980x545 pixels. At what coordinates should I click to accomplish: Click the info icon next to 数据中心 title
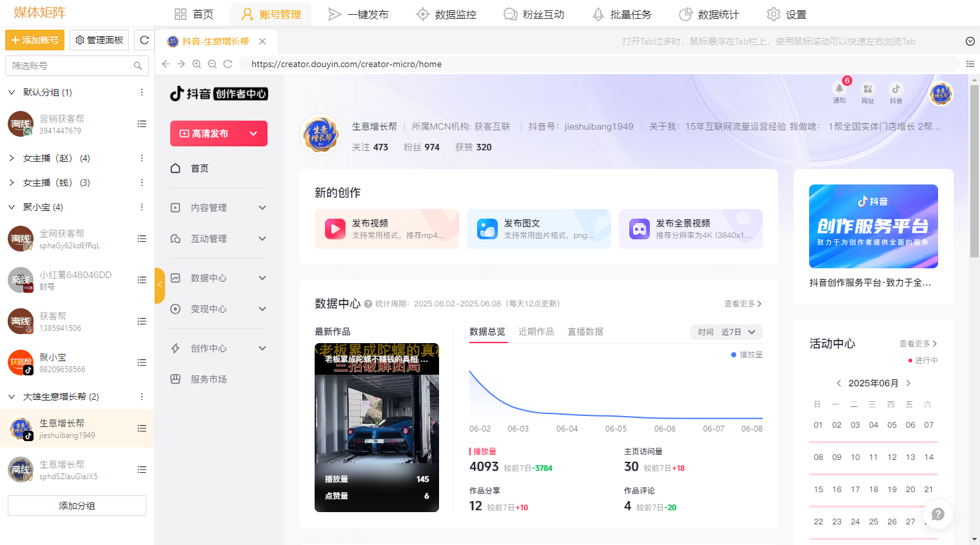click(x=368, y=304)
